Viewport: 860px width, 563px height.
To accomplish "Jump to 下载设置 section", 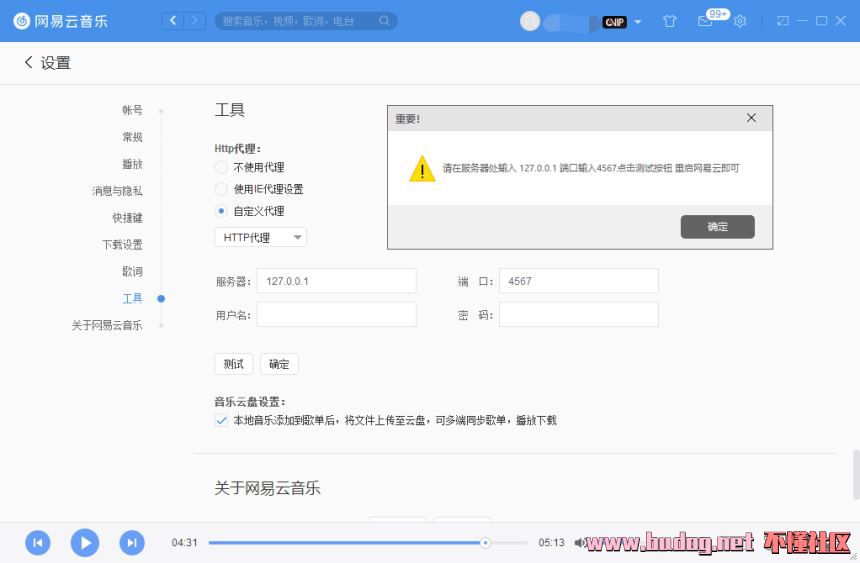I will [122, 245].
